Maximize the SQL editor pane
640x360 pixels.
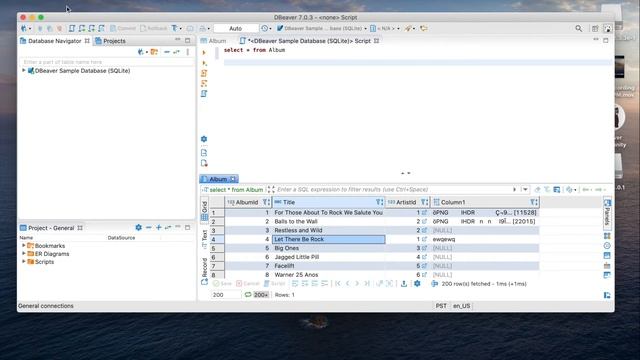(606, 40)
